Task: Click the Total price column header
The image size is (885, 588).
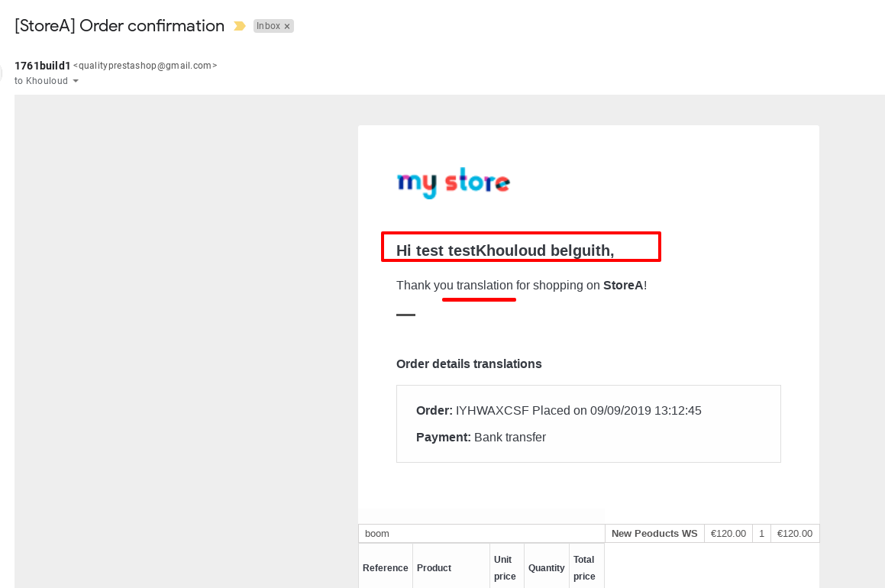Action: (x=586, y=567)
